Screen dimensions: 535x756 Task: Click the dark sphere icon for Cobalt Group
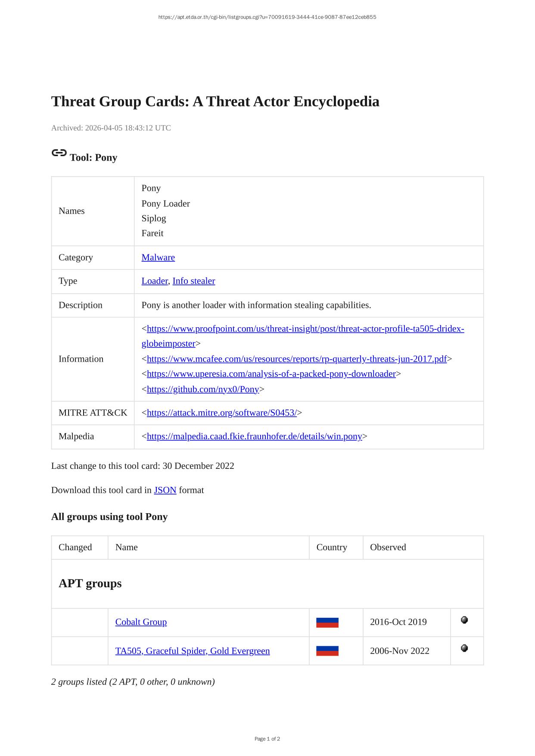[464, 620]
